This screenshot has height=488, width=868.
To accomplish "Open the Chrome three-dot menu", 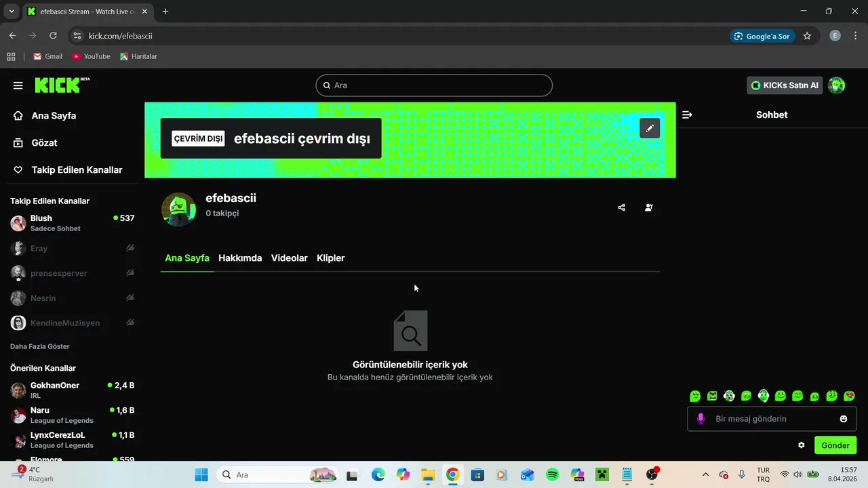I will (x=855, y=36).
